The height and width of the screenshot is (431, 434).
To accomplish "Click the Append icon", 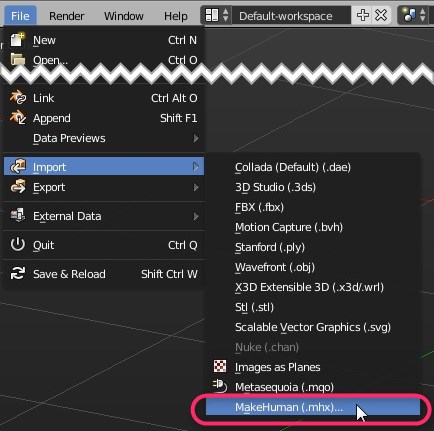I will [x=18, y=118].
